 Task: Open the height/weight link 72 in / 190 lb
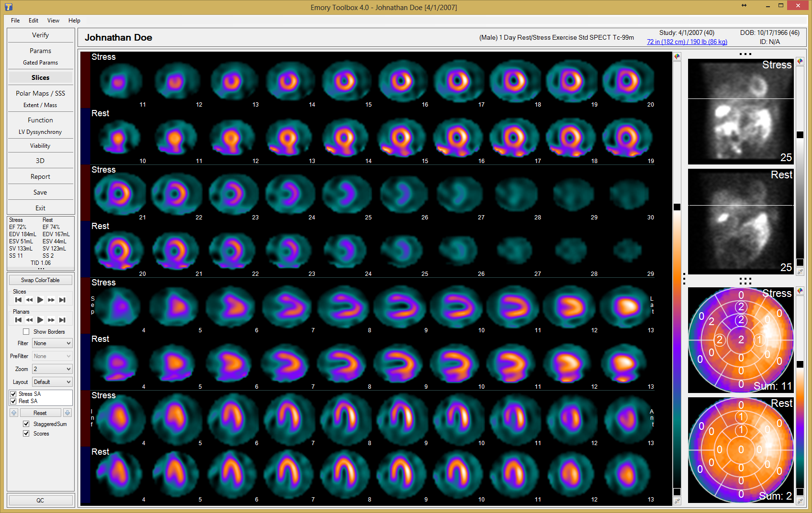point(687,42)
